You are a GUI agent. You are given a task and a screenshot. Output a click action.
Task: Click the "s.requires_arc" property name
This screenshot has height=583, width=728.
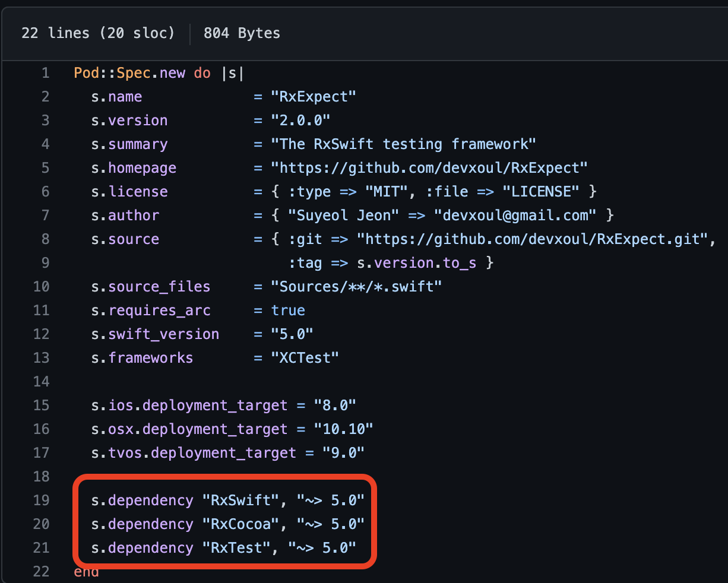tap(151, 310)
